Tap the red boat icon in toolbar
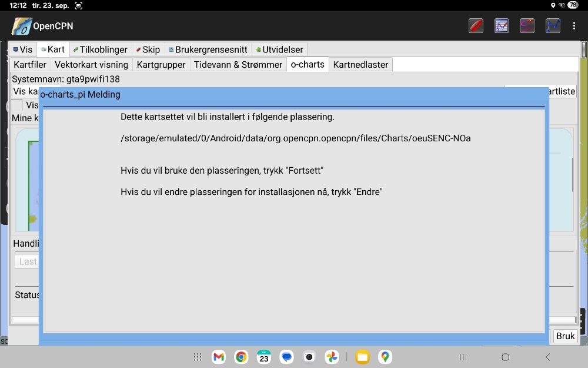The width and height of the screenshot is (588, 368). 476,26
